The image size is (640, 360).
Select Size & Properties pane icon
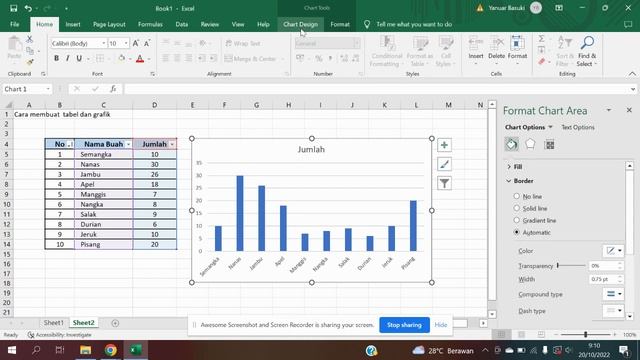tap(549, 144)
